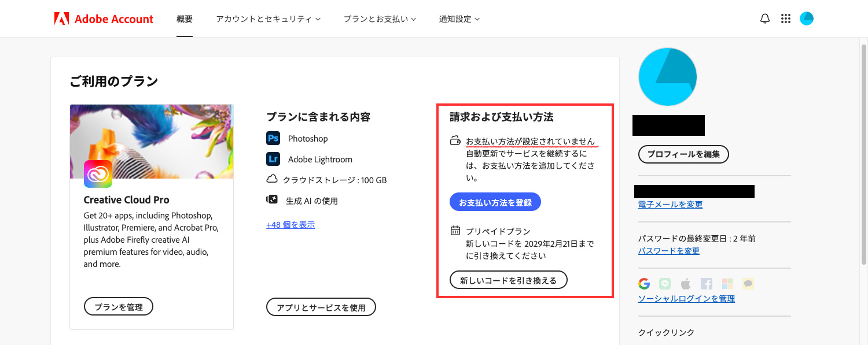Screen dimensions: 868x345
Task: Click the Facebook login icon
Action: tap(707, 284)
